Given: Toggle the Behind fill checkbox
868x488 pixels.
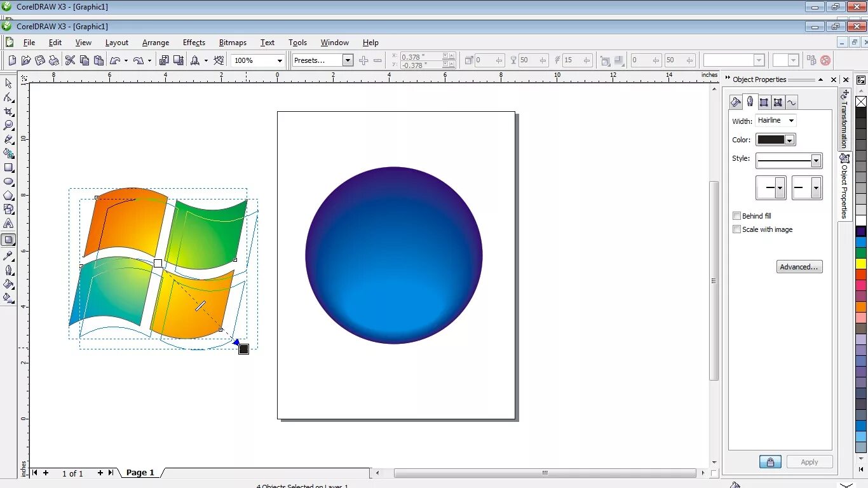Looking at the screenshot, I should coord(736,216).
